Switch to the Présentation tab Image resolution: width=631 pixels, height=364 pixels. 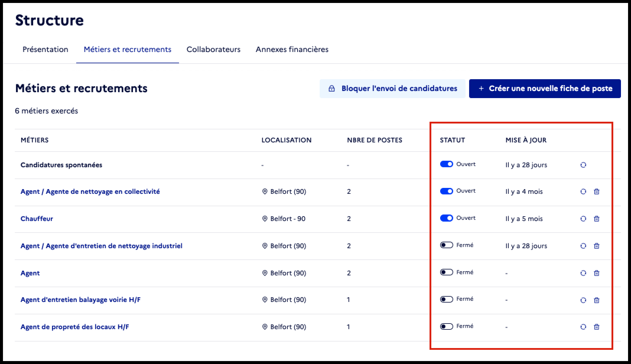(x=45, y=49)
